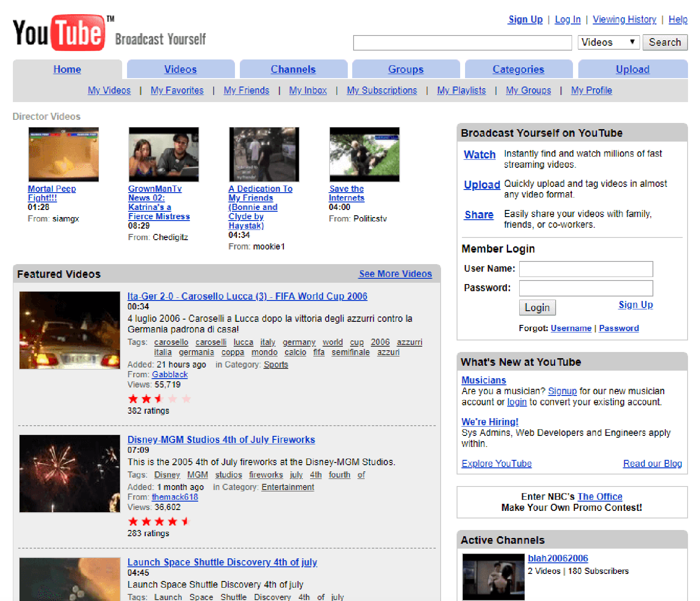This screenshot has height=601, width=700.
Task: Open Launch Space Shuttle Discovery title link
Action: coord(222,562)
